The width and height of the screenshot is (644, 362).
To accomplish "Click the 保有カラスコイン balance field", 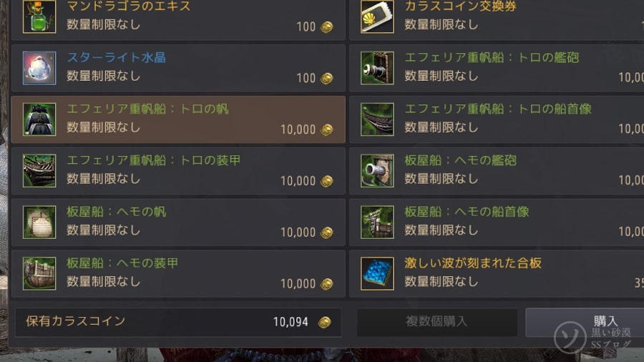I will click(x=178, y=322).
